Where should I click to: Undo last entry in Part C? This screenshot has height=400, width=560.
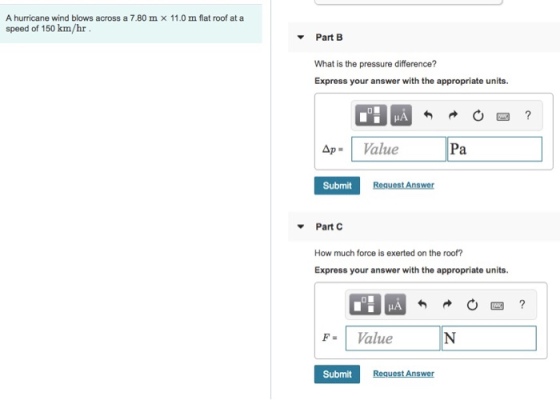(x=422, y=304)
